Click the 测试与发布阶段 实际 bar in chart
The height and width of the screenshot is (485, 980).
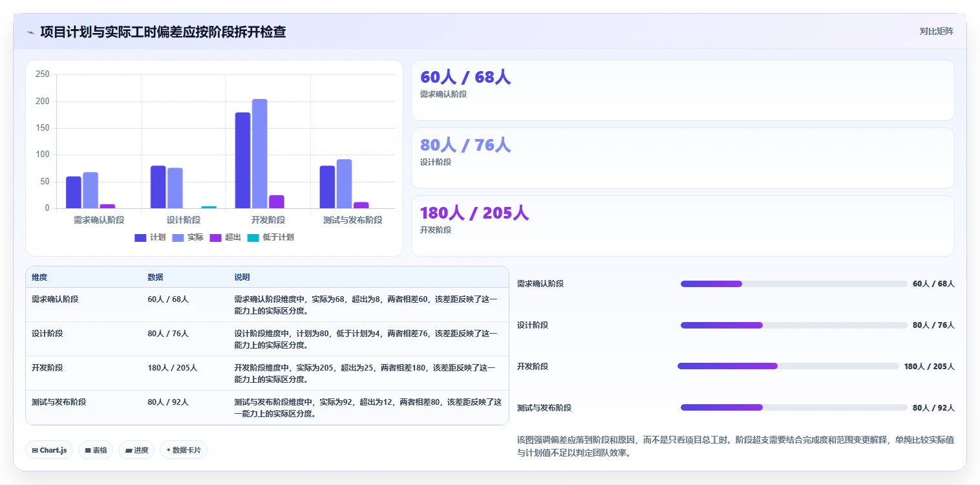click(x=345, y=184)
